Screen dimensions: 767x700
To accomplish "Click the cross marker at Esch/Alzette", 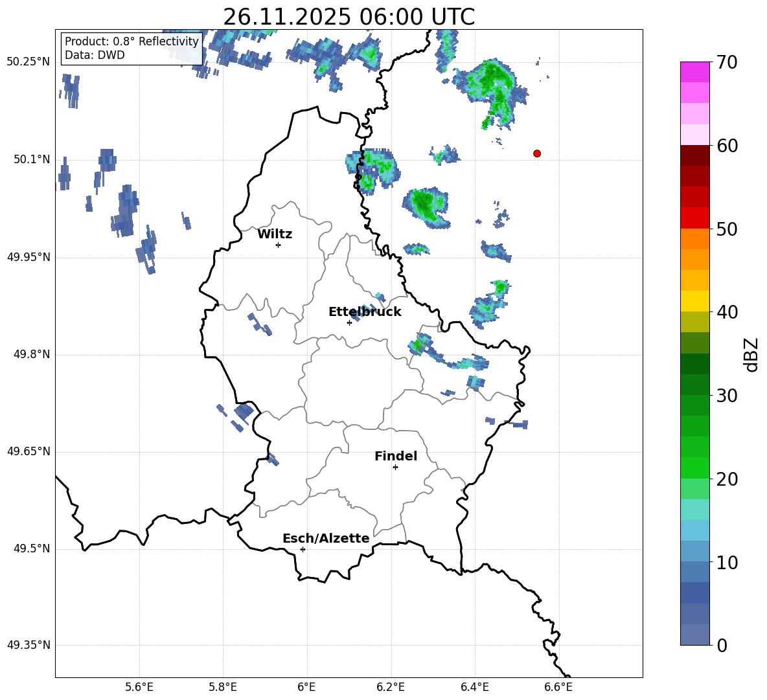I will [x=303, y=549].
